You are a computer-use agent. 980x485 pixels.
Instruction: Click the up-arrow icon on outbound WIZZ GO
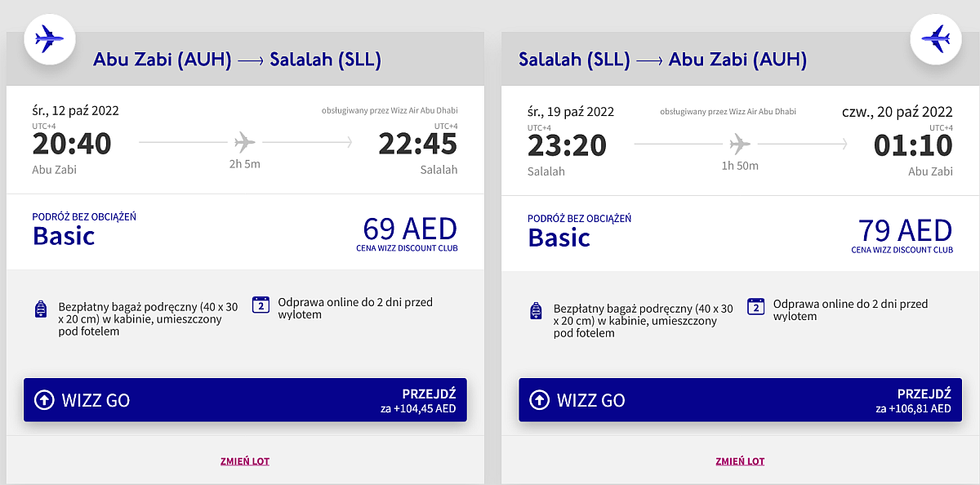point(43,400)
